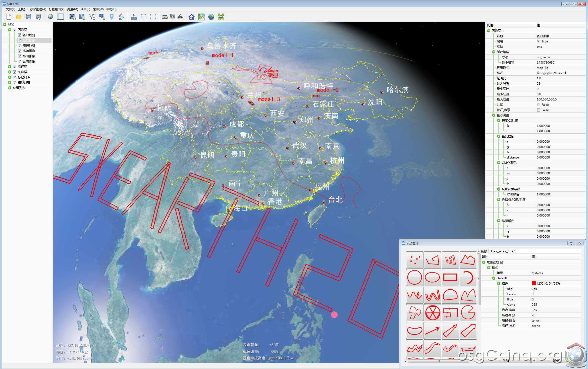Toggle the 高德地图 layer checkbox
588x369 pixels.
pos(20,45)
